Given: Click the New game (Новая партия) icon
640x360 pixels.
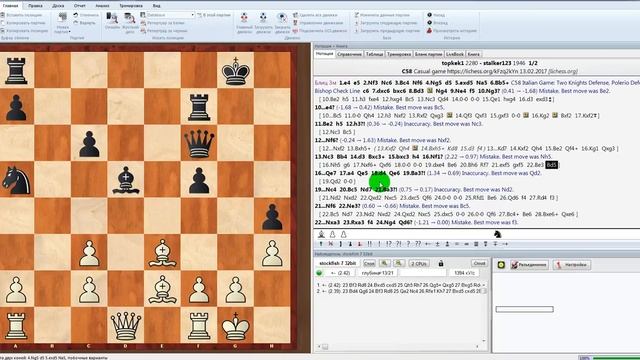Looking at the screenshot, I should (62, 17).
